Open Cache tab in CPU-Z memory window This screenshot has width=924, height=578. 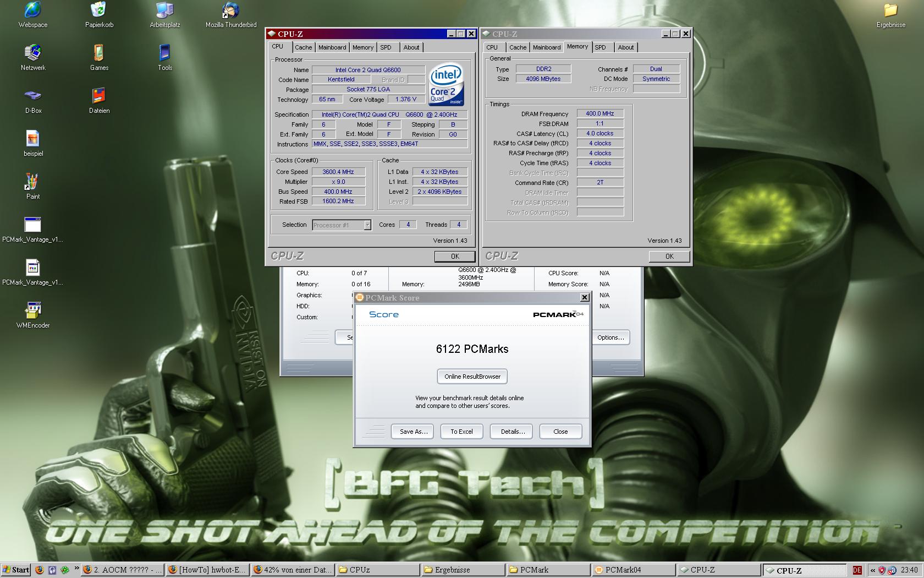click(518, 47)
